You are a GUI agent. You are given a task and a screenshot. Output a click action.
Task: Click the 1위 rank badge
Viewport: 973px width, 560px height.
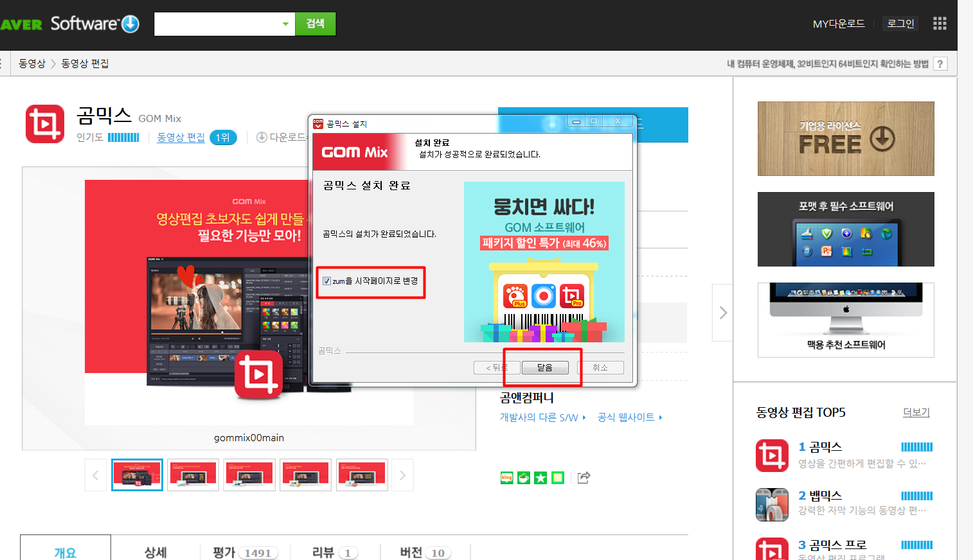223,137
